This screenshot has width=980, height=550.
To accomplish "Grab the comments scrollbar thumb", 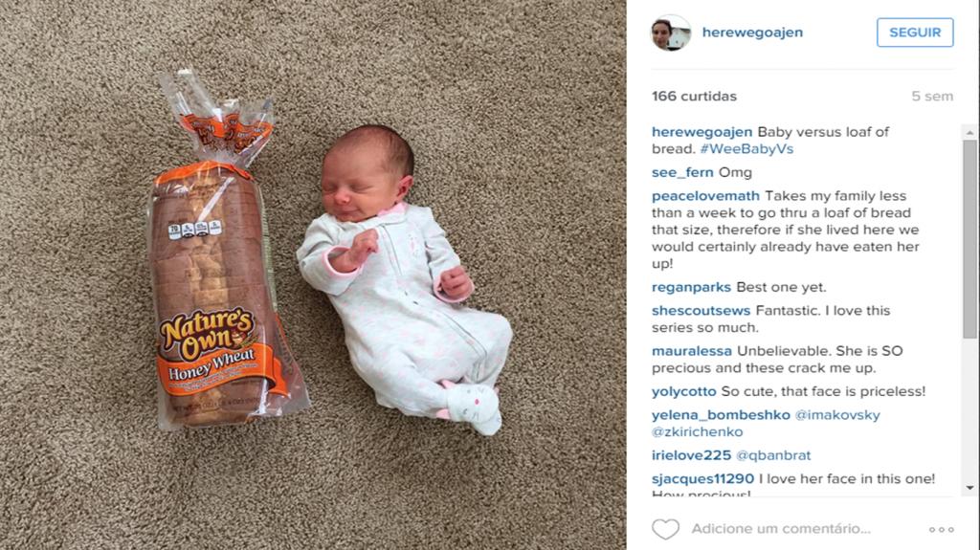I will click(x=970, y=239).
